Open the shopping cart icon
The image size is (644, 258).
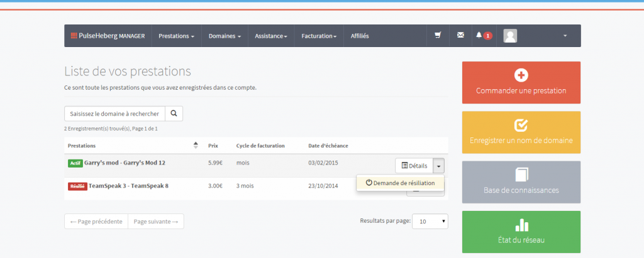pyautogui.click(x=438, y=36)
